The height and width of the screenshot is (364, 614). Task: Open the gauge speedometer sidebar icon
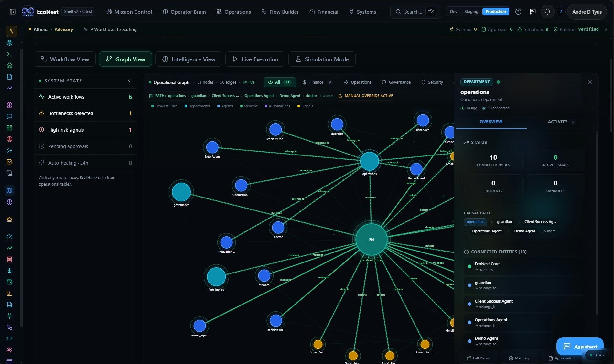(x=9, y=237)
